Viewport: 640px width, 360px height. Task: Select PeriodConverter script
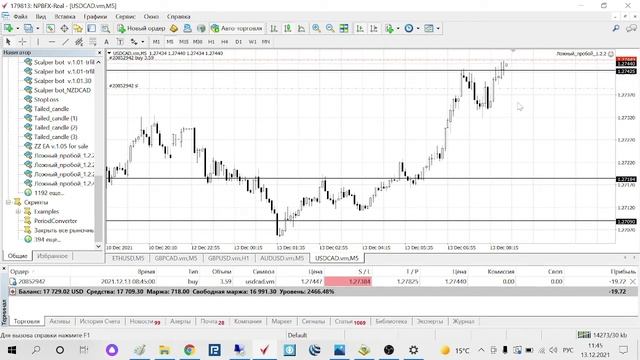[x=56, y=221]
